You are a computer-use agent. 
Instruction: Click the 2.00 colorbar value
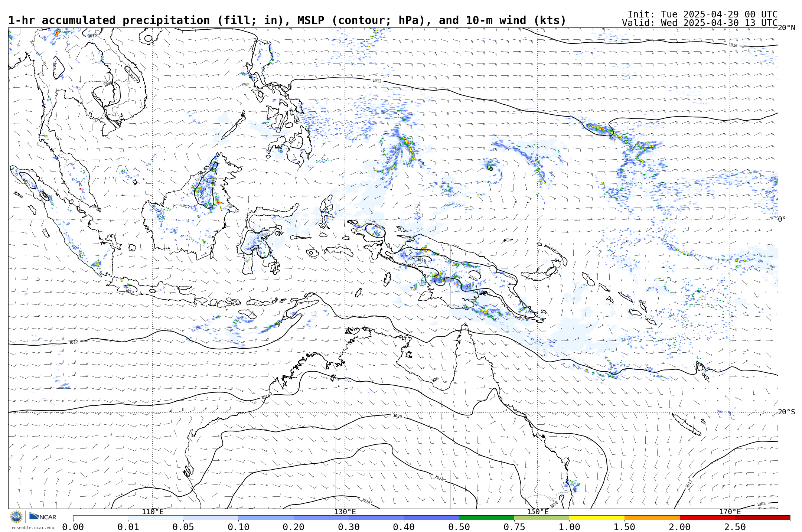tap(680, 527)
